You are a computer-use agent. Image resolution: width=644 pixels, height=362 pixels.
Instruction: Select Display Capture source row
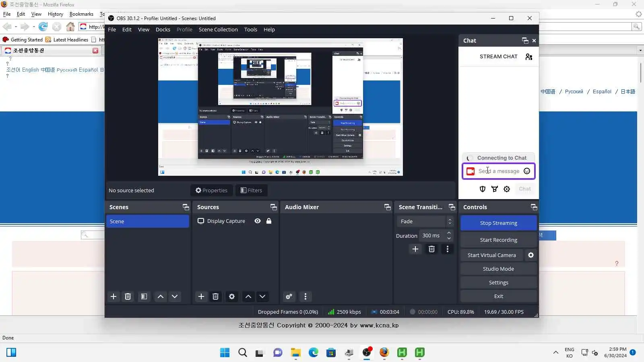point(235,221)
